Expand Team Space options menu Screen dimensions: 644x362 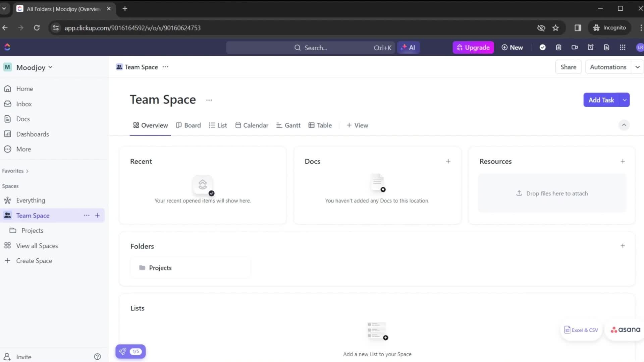(86, 215)
